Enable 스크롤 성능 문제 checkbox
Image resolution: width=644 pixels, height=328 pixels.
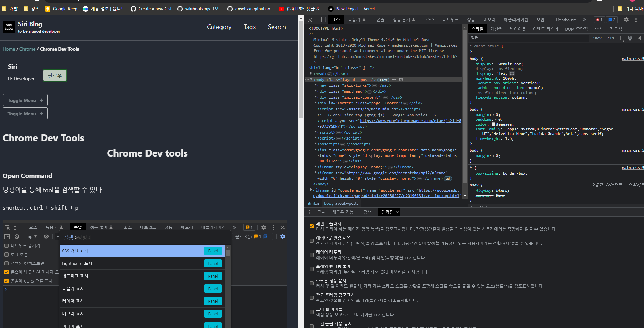tap(312, 283)
